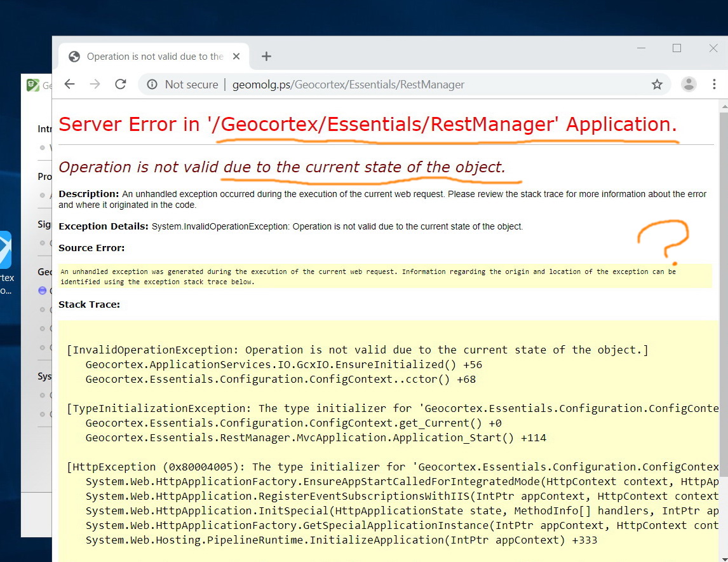Click the HttpApplication.InitSpecial stack trace line

pos(402,511)
